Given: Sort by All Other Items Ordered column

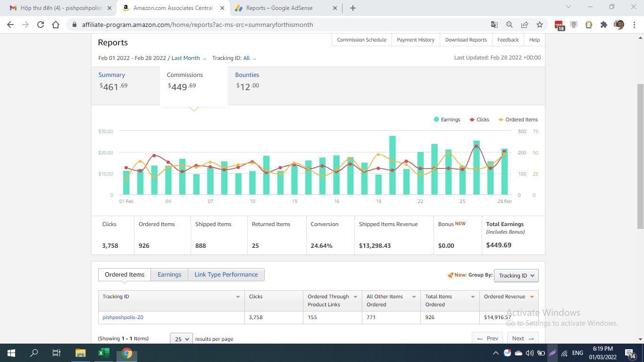Looking at the screenshot, I should [414, 297].
